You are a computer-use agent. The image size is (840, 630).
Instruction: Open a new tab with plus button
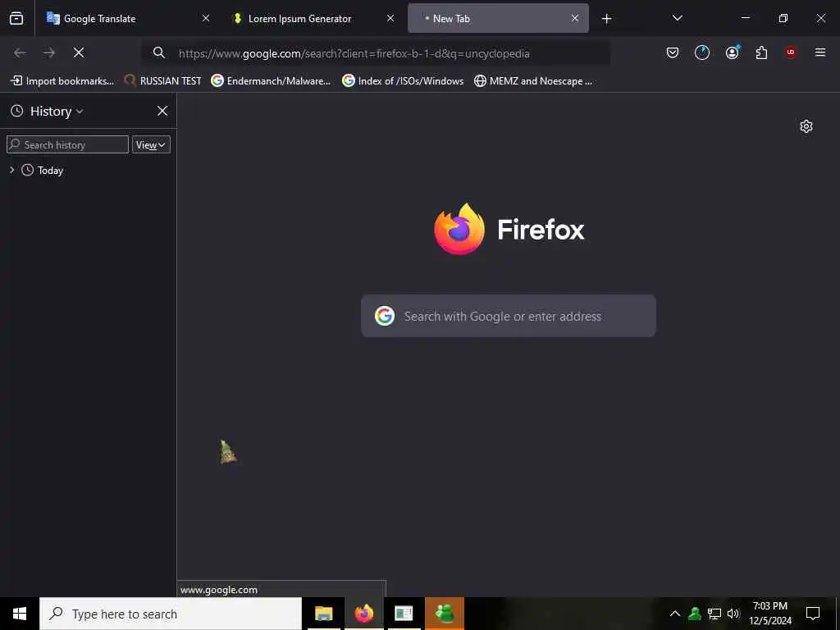click(606, 19)
